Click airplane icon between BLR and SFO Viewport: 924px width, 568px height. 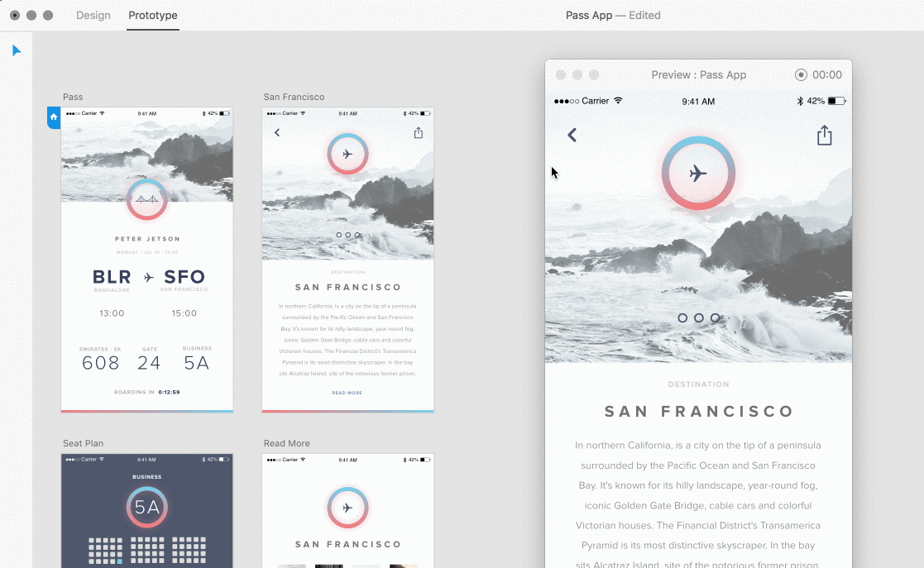(x=149, y=277)
